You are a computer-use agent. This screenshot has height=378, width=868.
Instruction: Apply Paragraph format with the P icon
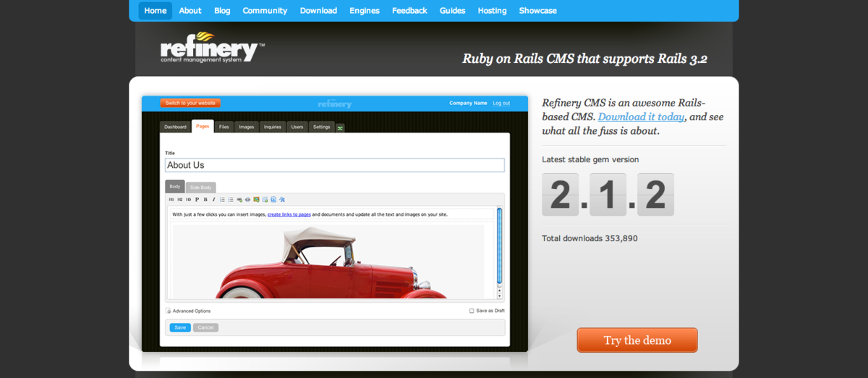pos(197,199)
